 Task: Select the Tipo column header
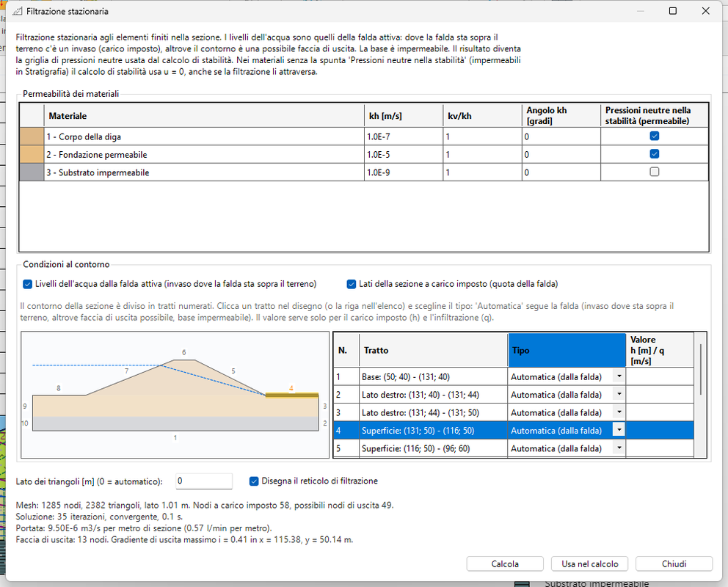click(567, 350)
